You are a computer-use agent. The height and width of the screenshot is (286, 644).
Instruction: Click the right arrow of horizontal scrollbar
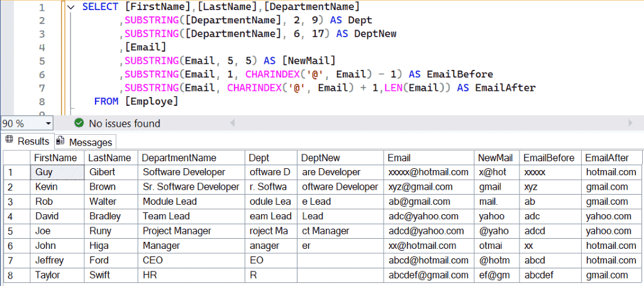click(630, 123)
